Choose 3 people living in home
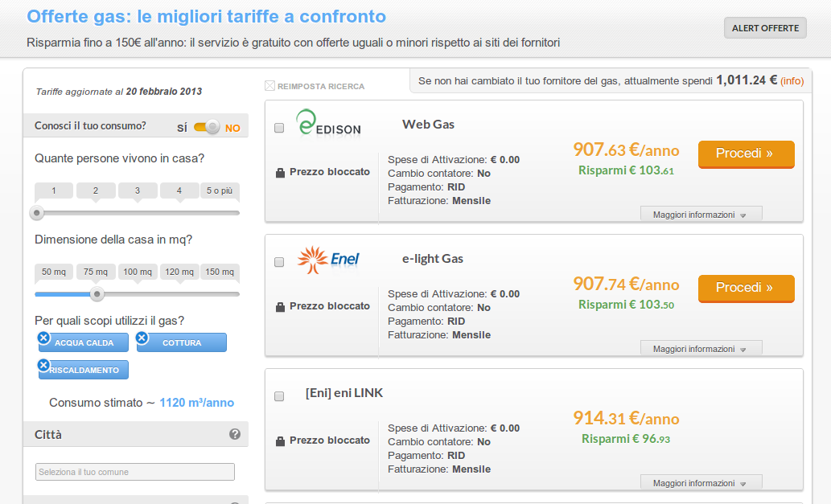 tap(138, 191)
